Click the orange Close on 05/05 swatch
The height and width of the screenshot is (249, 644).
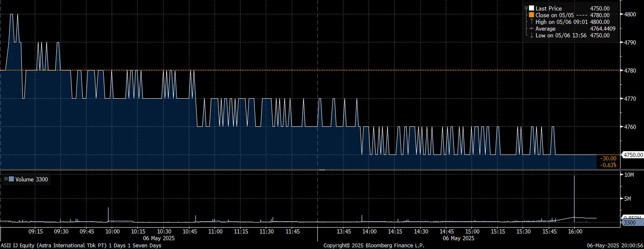point(531,15)
